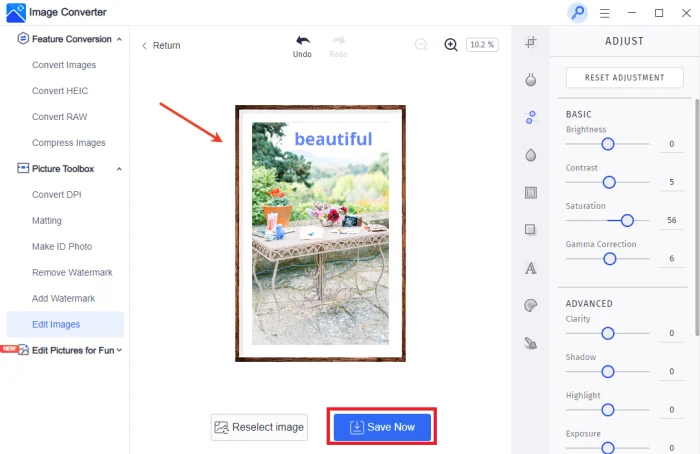Click the Undo arrow

tap(302, 41)
